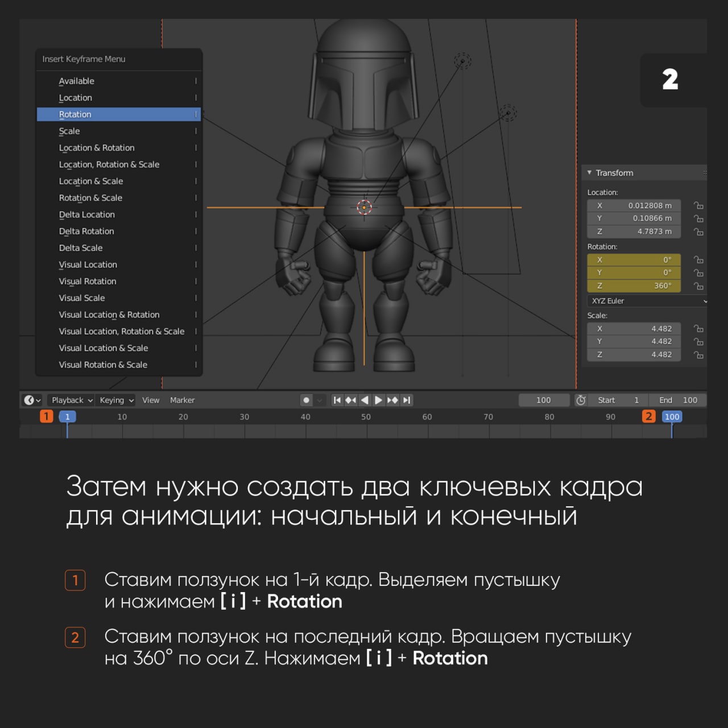728x728 pixels.
Task: Open the timeline Marker menu
Action: tap(182, 400)
